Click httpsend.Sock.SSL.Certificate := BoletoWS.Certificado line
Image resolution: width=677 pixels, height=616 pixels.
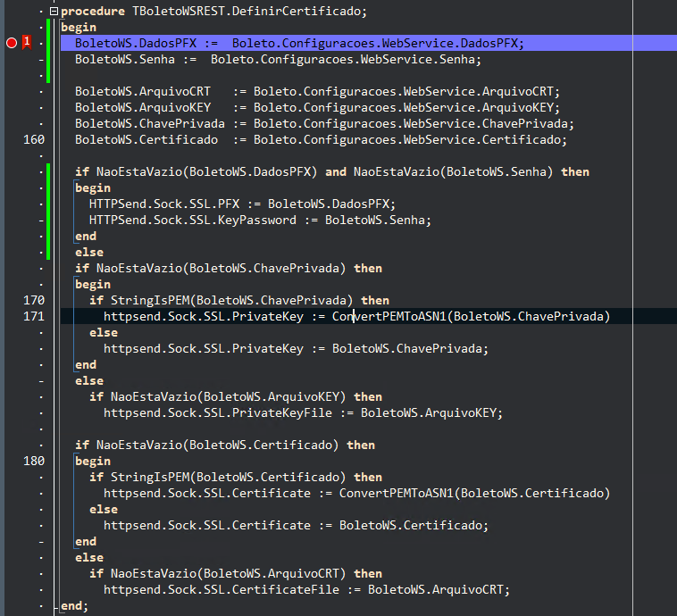(x=296, y=525)
